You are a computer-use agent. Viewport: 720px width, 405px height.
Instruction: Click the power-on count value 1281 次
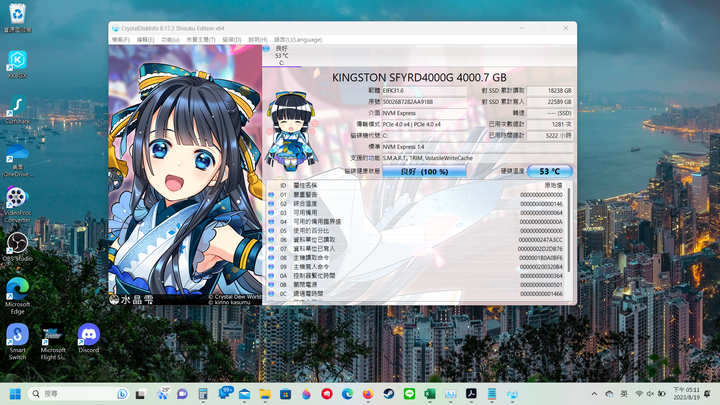[550, 124]
